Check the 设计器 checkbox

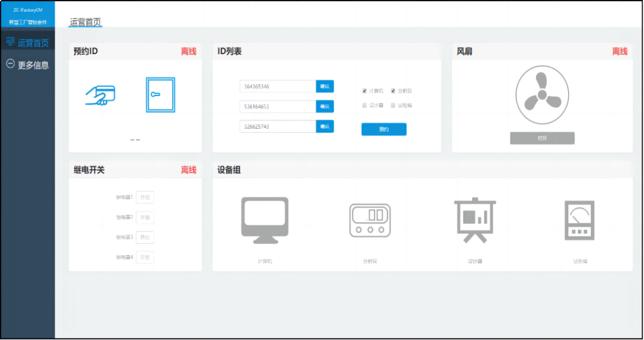[364, 106]
